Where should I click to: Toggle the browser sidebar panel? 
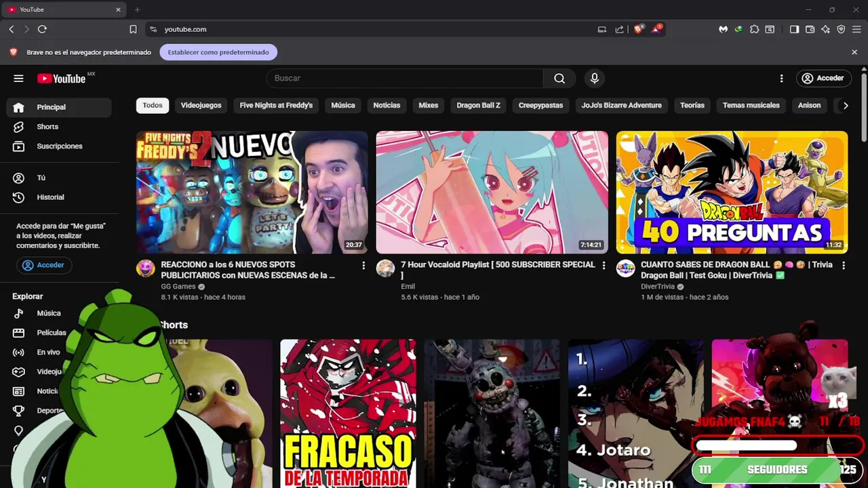click(795, 29)
